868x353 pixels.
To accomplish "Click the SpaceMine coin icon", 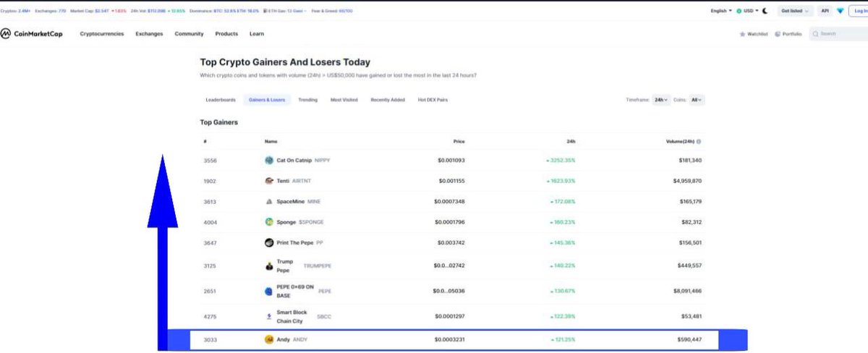I will pos(269,201).
